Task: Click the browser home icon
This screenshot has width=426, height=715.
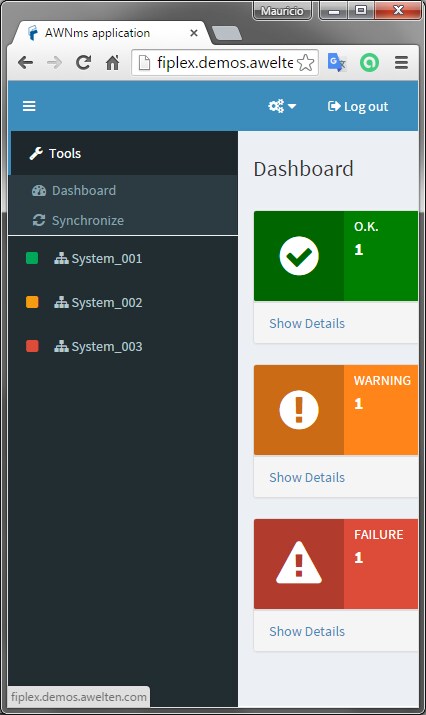Action: [112, 62]
